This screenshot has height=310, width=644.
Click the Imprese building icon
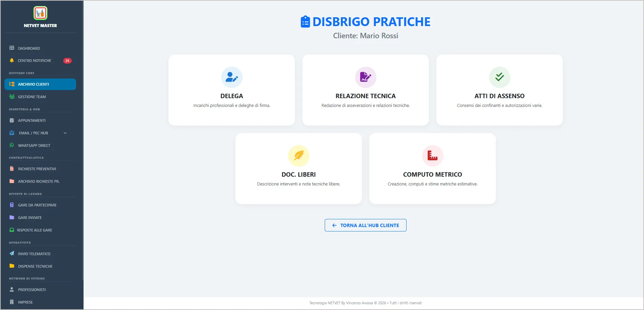12,302
